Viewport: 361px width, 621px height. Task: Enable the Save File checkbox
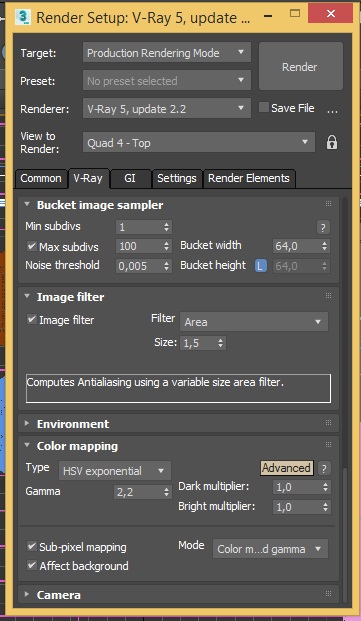click(x=264, y=107)
